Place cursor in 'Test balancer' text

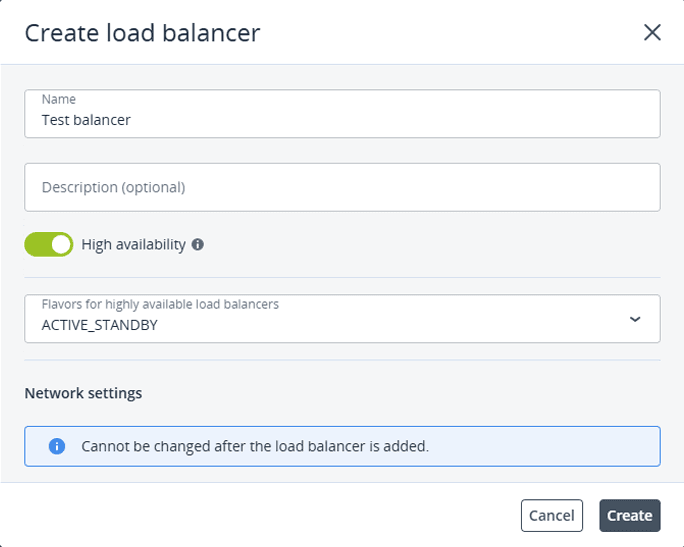[86, 120]
